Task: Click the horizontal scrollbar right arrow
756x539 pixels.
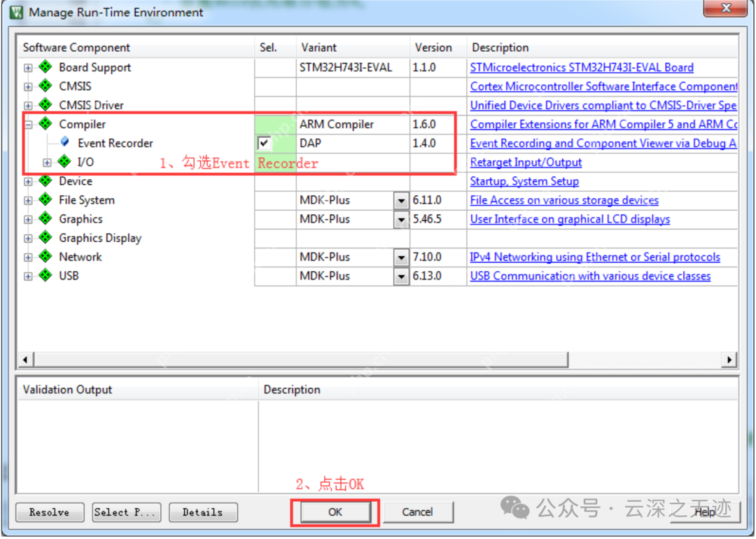Action: point(729,359)
